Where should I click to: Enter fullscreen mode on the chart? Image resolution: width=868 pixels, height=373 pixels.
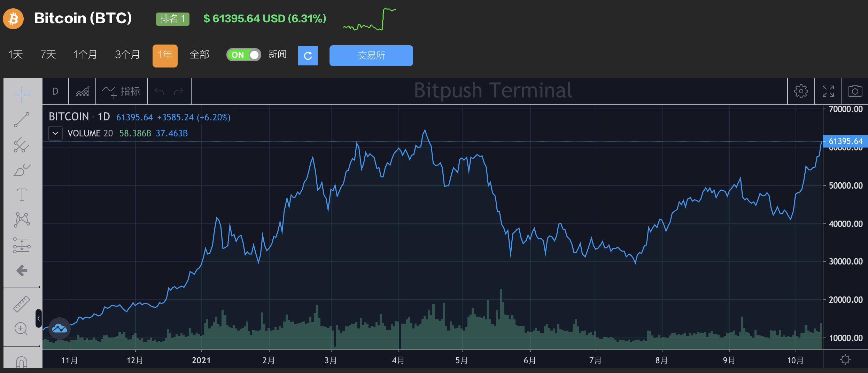pyautogui.click(x=828, y=91)
